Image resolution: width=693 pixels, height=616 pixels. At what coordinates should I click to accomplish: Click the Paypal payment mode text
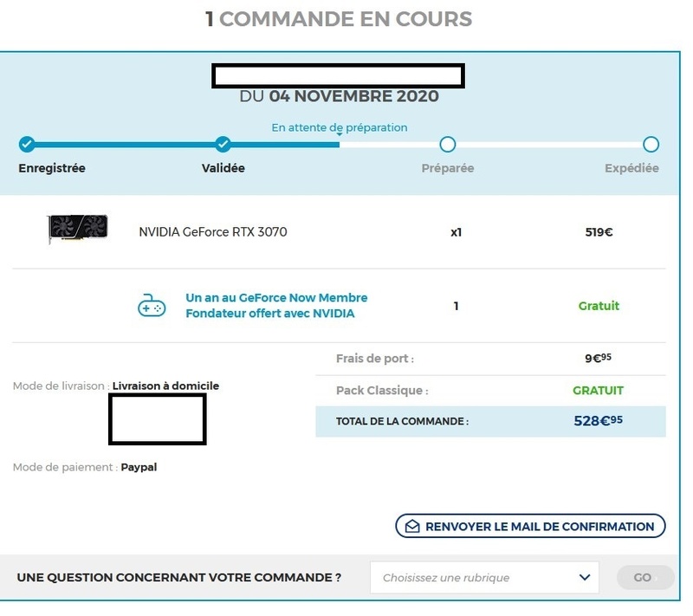tap(139, 467)
